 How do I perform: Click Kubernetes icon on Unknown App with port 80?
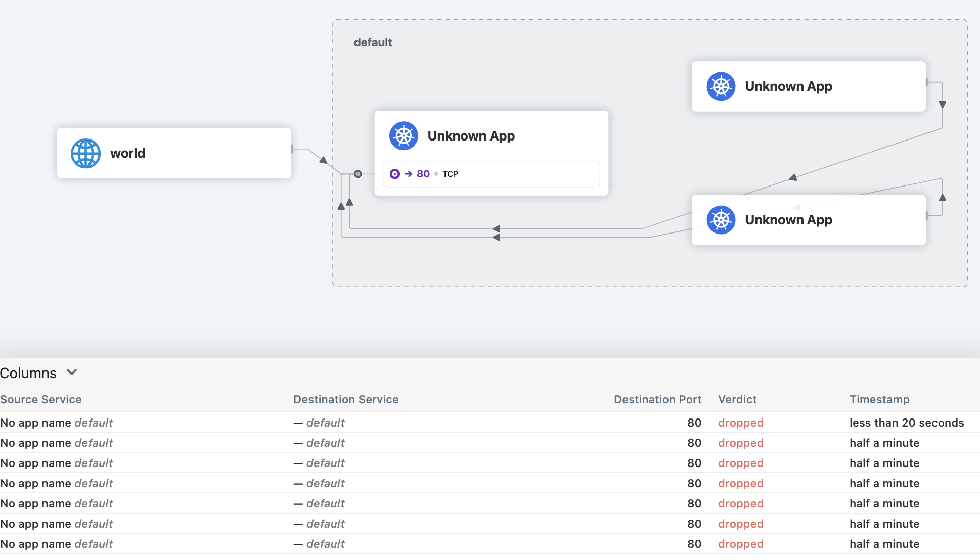[404, 136]
